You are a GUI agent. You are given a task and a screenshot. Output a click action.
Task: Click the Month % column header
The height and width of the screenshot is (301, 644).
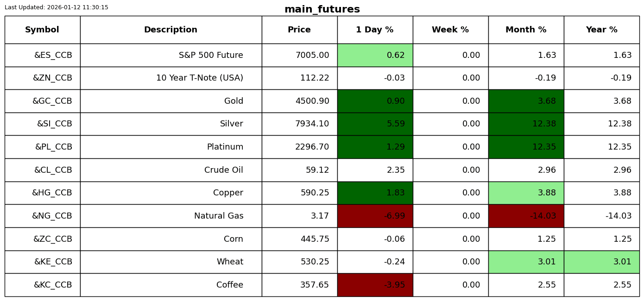526,30
